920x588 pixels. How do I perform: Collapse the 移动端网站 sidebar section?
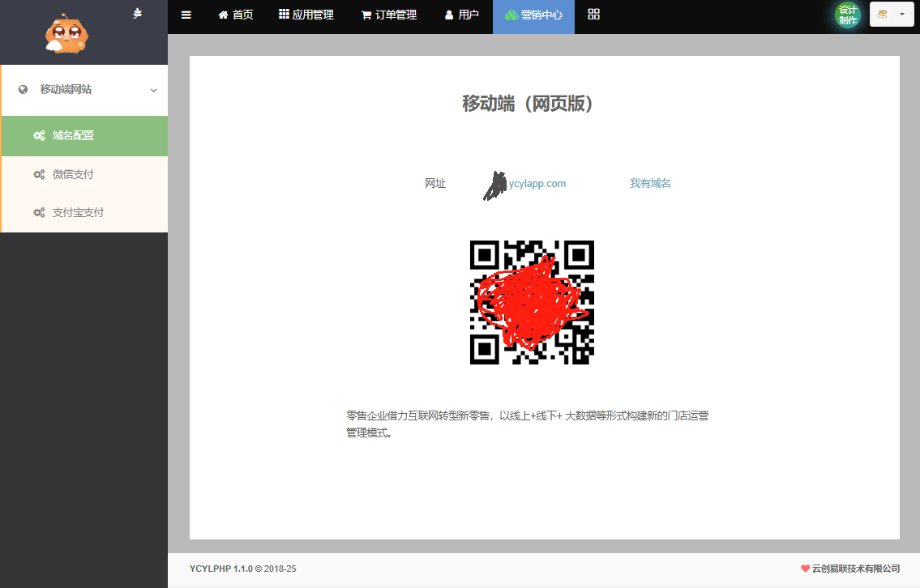tap(153, 90)
